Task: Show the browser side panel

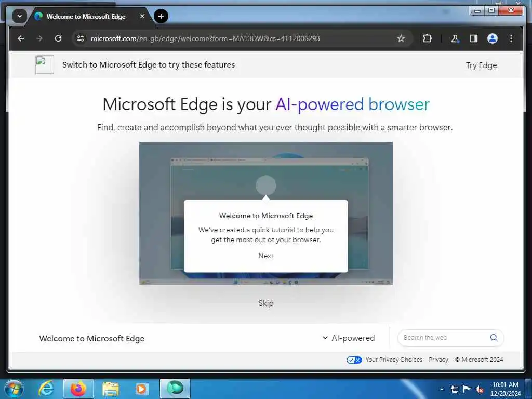Action: tap(474, 38)
